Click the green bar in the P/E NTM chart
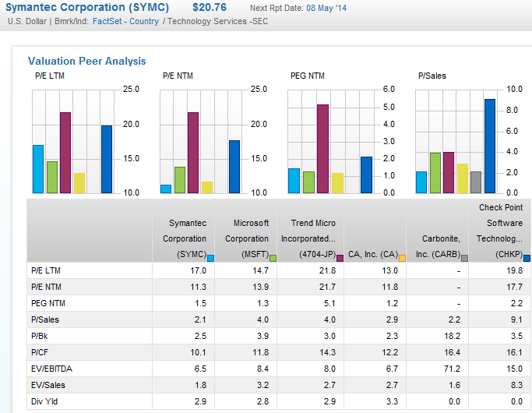 click(179, 179)
